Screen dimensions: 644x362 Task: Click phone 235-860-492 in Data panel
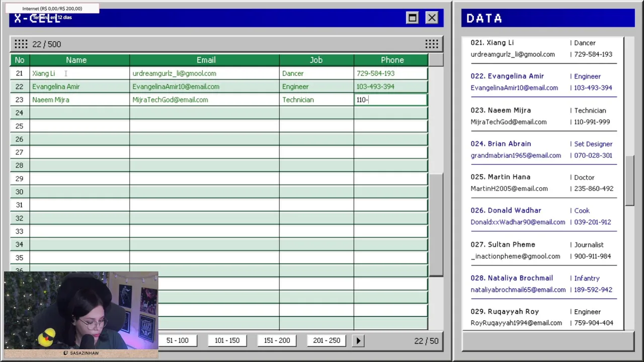point(594,189)
